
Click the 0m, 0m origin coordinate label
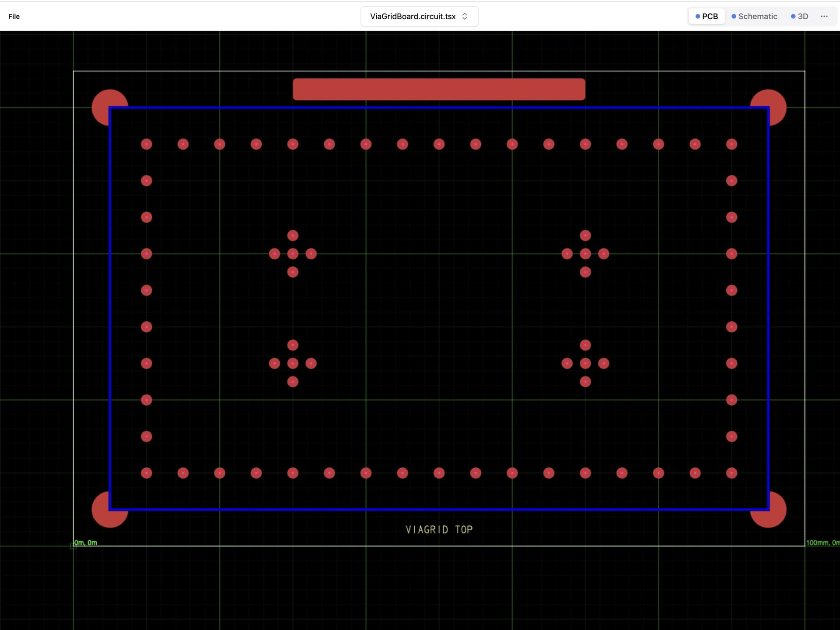point(86,543)
